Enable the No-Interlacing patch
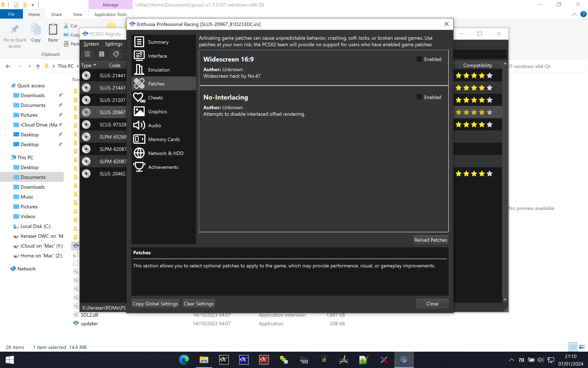The height and width of the screenshot is (368, 588). point(419,97)
